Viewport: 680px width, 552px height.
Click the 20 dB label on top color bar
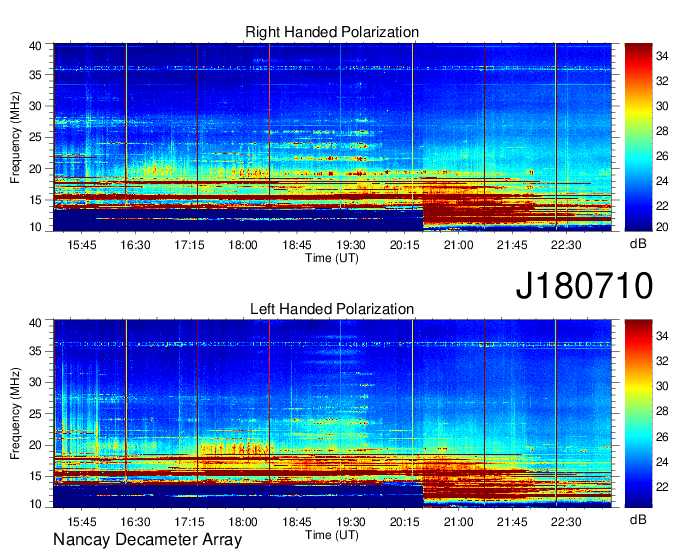(x=662, y=227)
